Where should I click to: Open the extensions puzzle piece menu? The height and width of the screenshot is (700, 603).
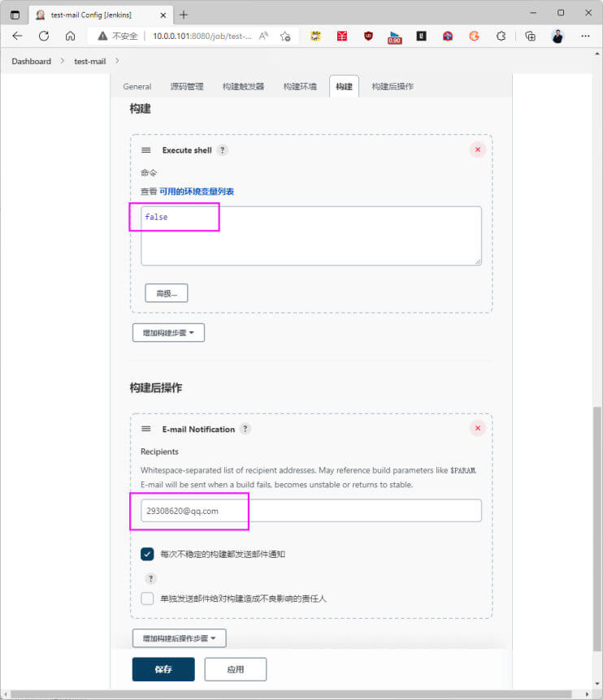(501, 37)
